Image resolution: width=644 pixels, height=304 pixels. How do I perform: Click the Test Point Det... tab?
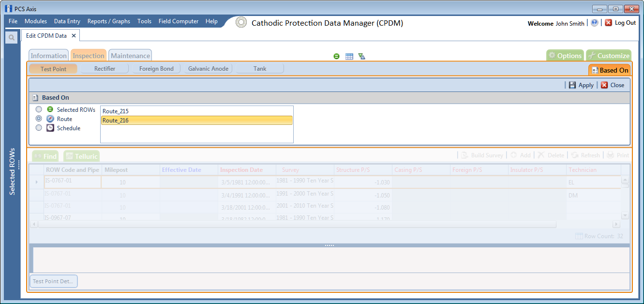coord(54,281)
